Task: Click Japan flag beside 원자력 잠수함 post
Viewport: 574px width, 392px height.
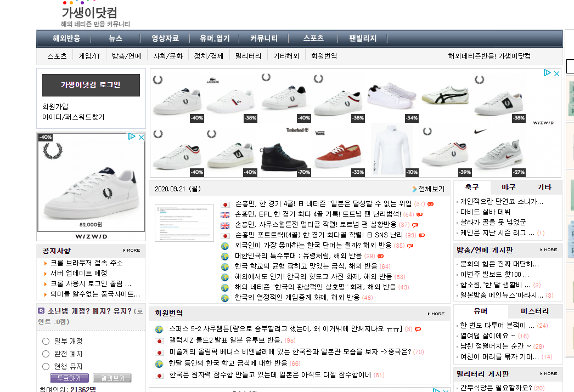Action: pyautogui.click(x=159, y=376)
